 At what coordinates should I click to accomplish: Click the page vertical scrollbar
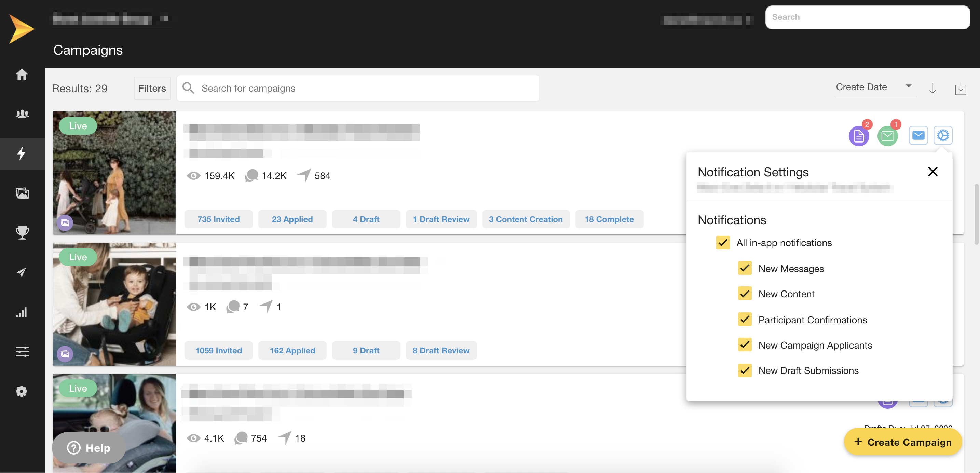click(976, 214)
